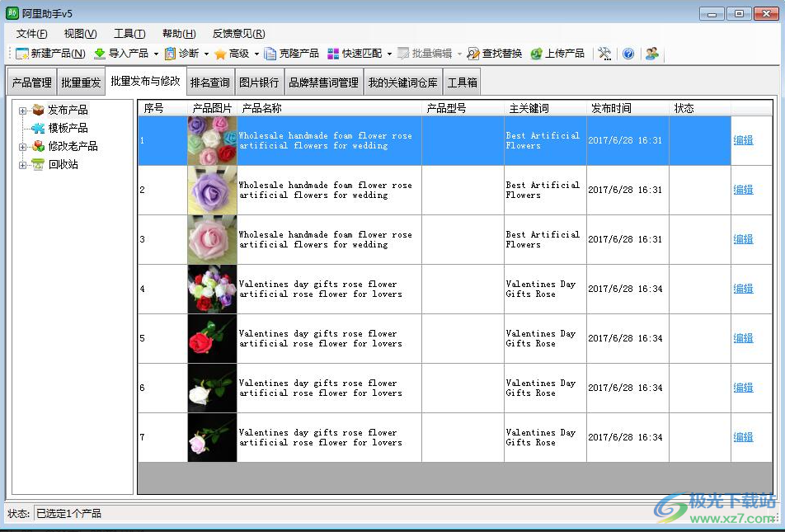Click the blue help question mark icon
The image size is (785, 532).
point(628,54)
